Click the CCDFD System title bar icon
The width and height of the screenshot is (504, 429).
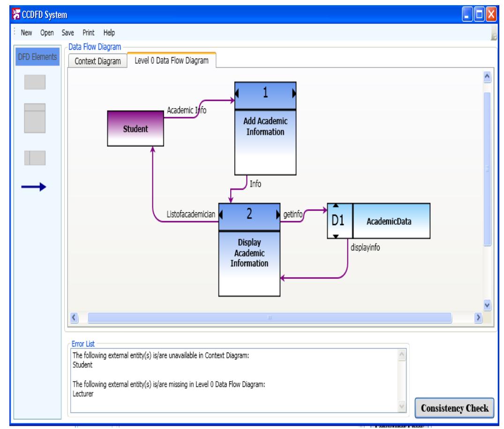[x=16, y=15]
